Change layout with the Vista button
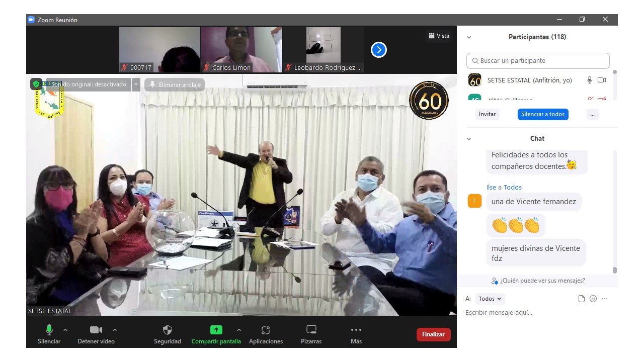This screenshot has height=362, width=644. pyautogui.click(x=439, y=36)
